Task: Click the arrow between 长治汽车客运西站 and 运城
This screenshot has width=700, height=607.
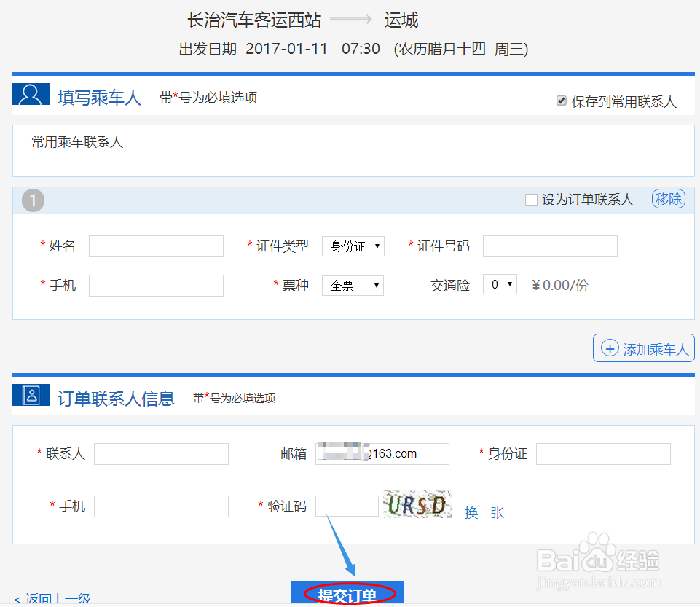Action: click(x=350, y=20)
